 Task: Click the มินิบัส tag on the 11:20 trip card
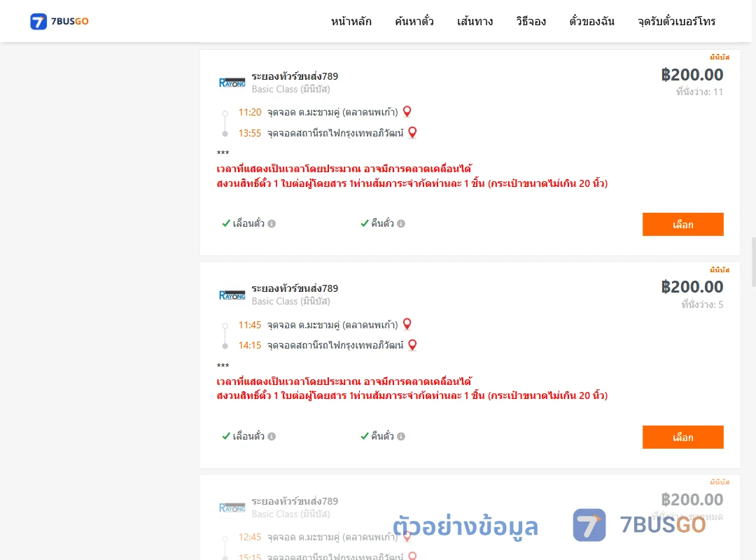[x=720, y=57]
